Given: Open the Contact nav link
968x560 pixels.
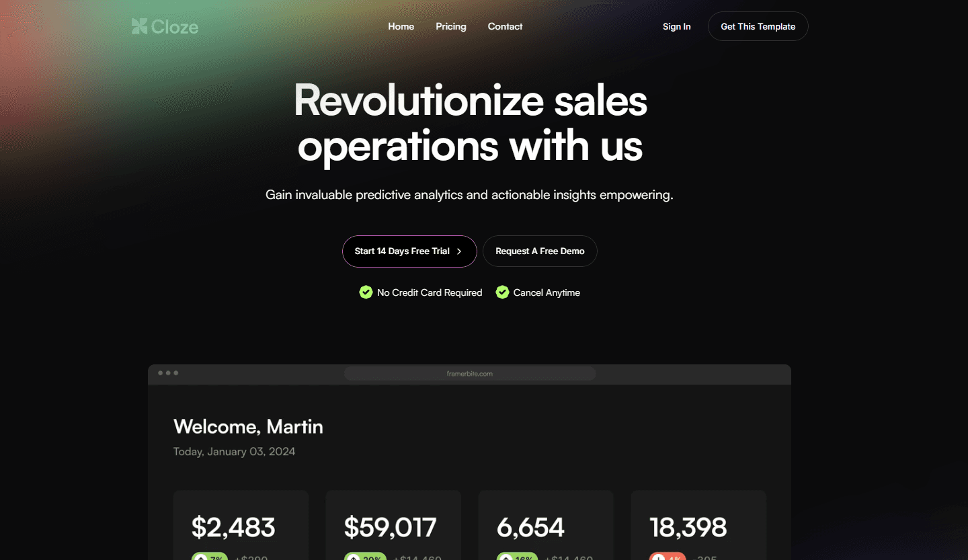Looking at the screenshot, I should point(505,26).
